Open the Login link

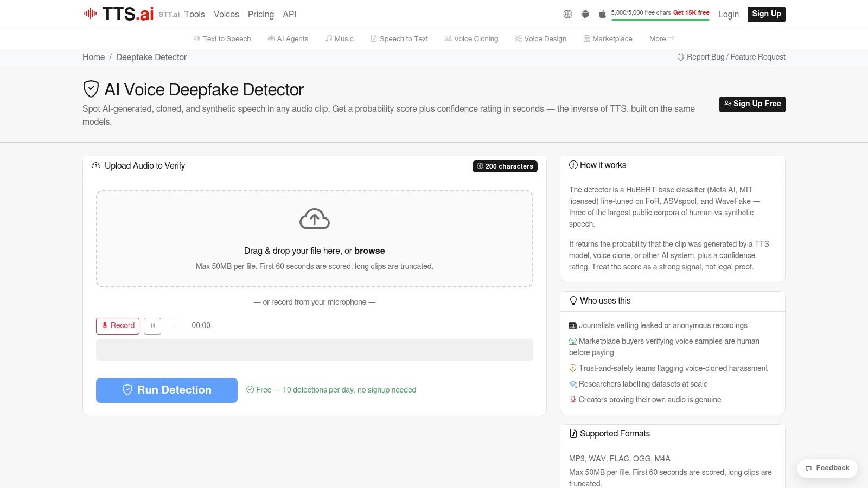[x=728, y=15]
